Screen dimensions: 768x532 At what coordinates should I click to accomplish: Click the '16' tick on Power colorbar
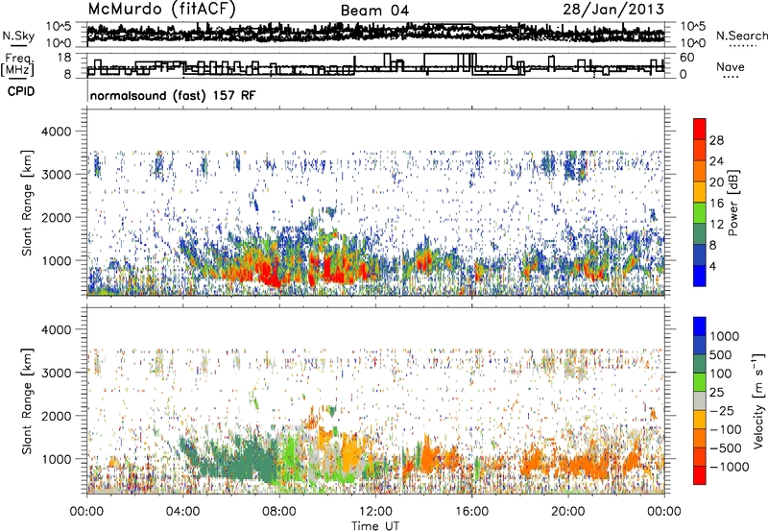pos(716,204)
